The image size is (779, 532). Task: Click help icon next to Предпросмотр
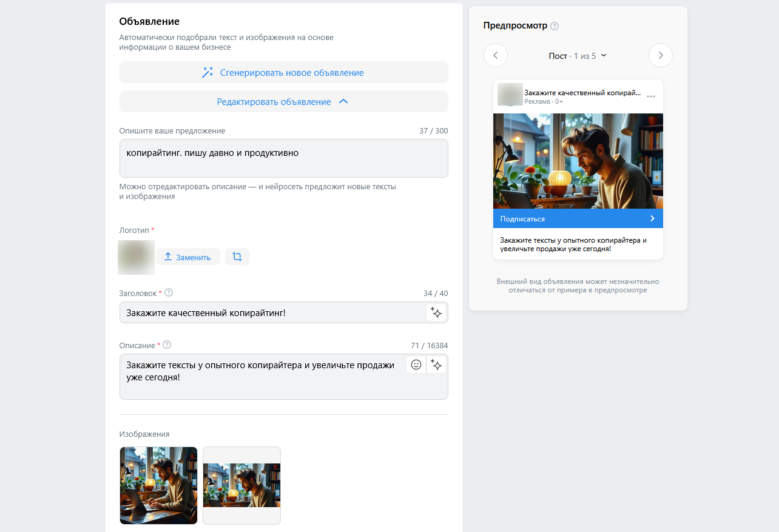click(555, 26)
